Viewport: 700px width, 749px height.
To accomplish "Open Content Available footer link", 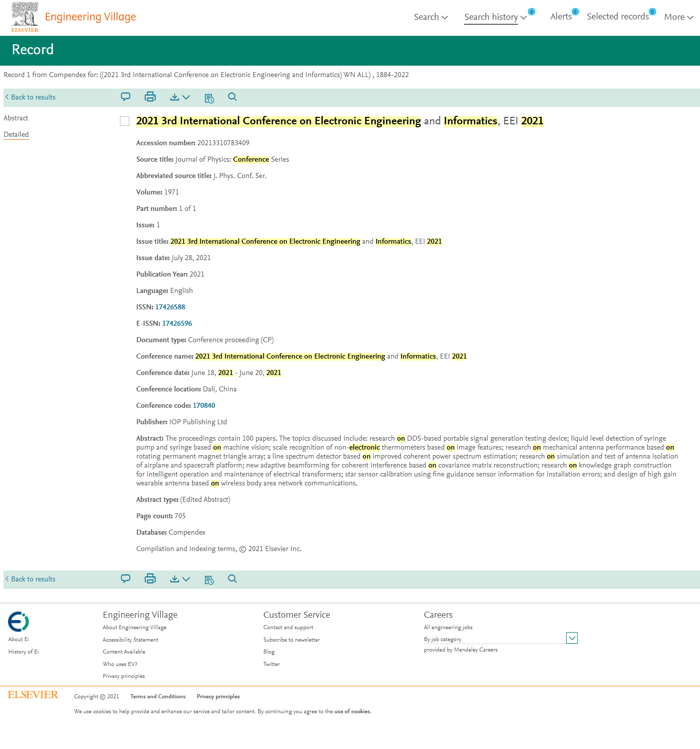I will (x=124, y=652).
